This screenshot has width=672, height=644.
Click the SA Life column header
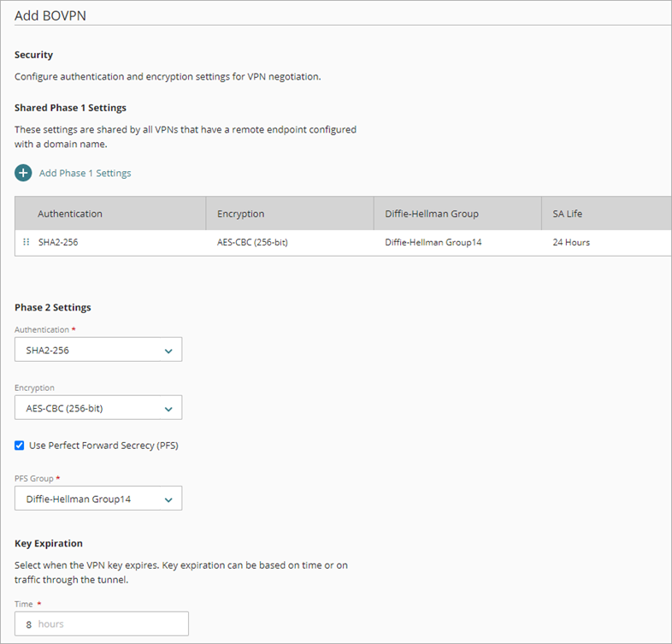(567, 214)
